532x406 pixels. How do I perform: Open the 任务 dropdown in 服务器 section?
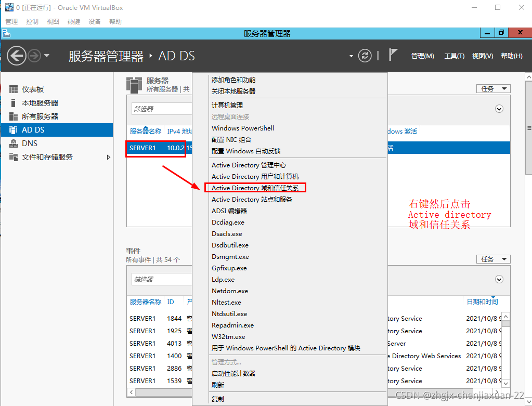(x=494, y=89)
